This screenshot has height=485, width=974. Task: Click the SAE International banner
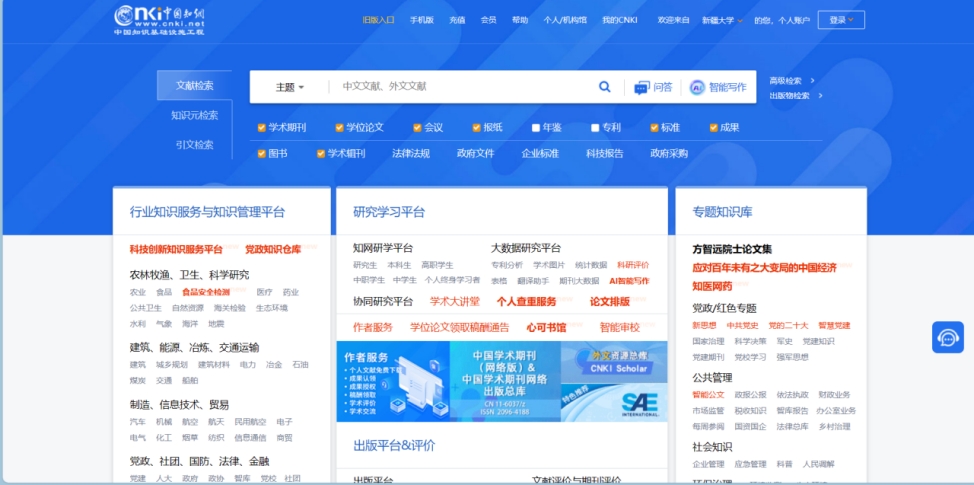tap(614, 402)
